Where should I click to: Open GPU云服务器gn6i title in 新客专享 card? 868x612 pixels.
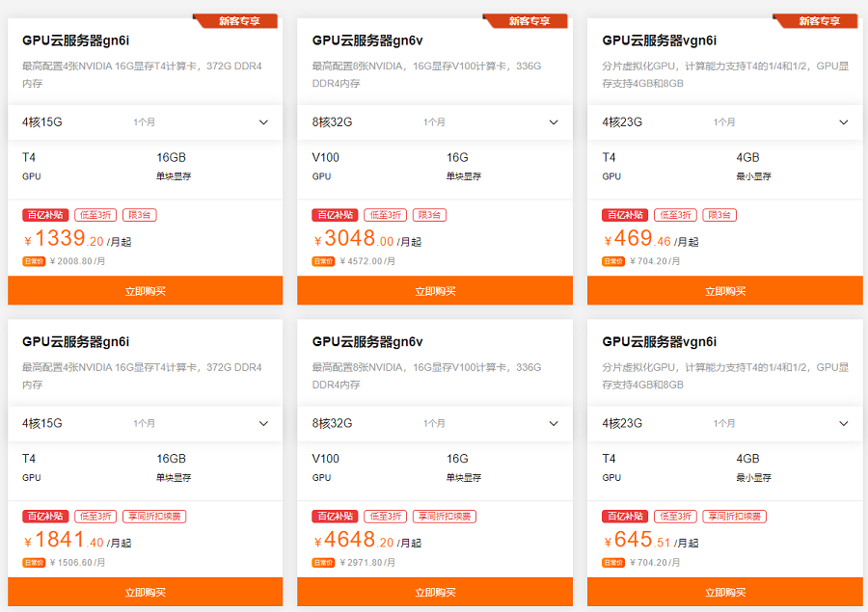click(76, 40)
